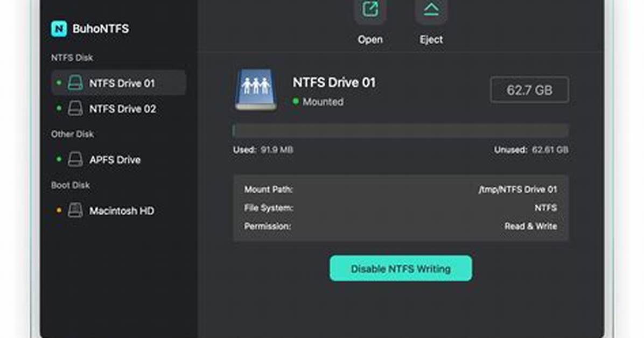
Task: Select Macintosh HD boot disk
Action: pos(118,210)
